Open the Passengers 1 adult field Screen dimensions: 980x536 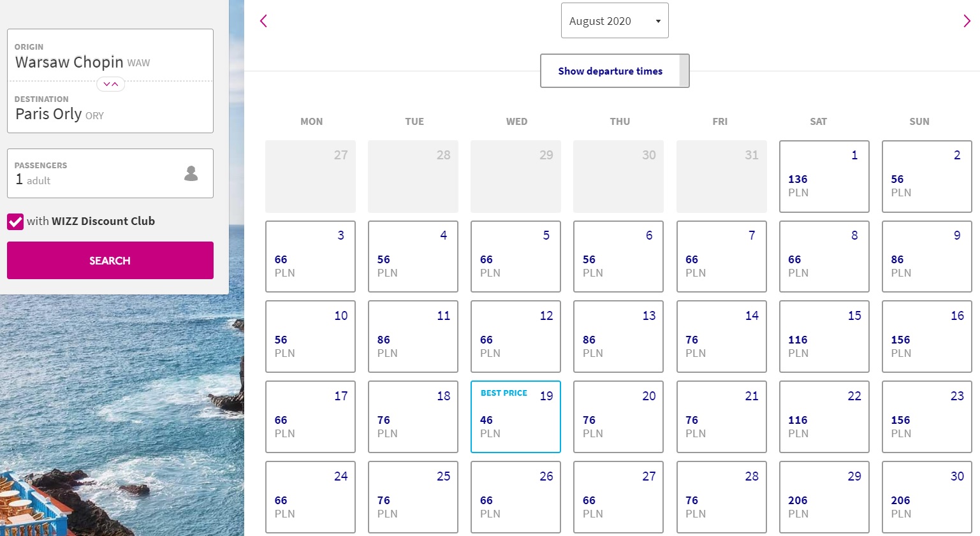coord(110,173)
